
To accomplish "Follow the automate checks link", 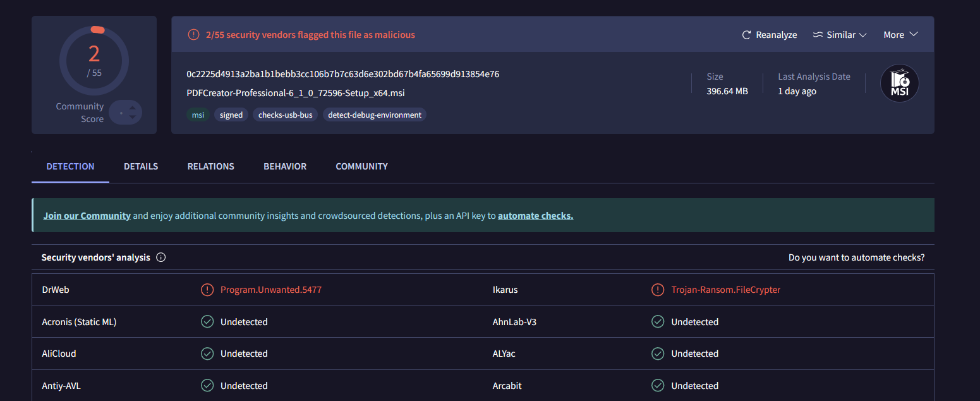I will pos(536,216).
